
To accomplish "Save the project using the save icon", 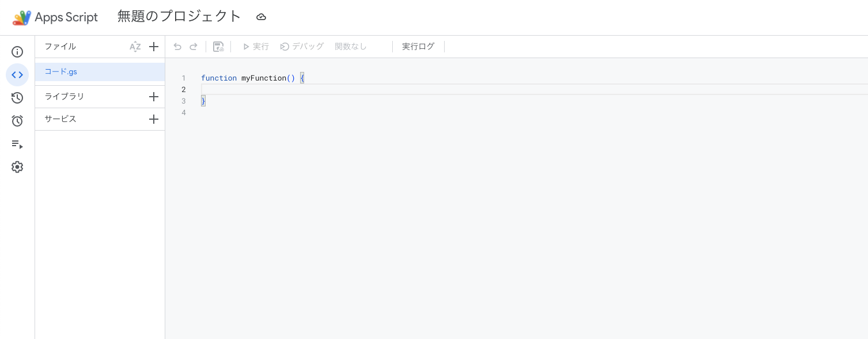I will tap(218, 47).
